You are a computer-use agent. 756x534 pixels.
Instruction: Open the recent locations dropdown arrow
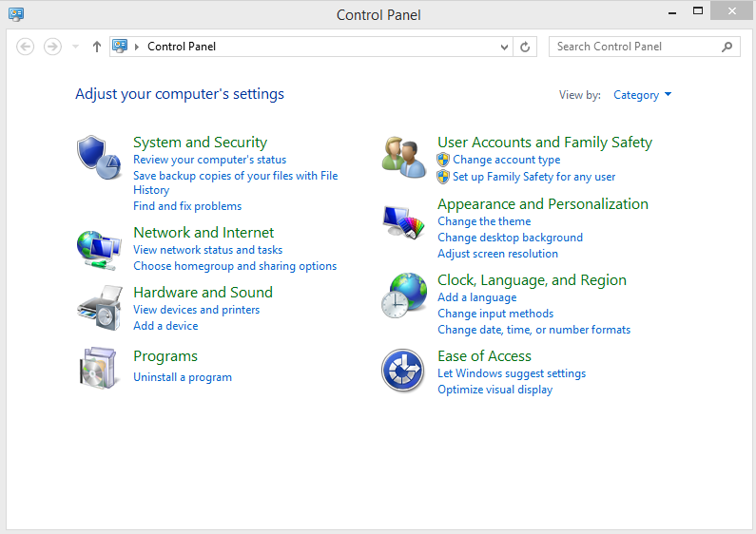(75, 47)
